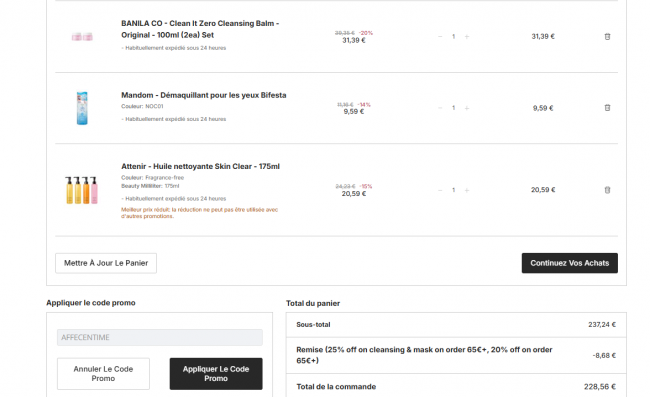Image resolution: width=650 pixels, height=397 pixels.
Task: Increase quantity of BANILA CO Cleansing Balm
Action: (467, 36)
